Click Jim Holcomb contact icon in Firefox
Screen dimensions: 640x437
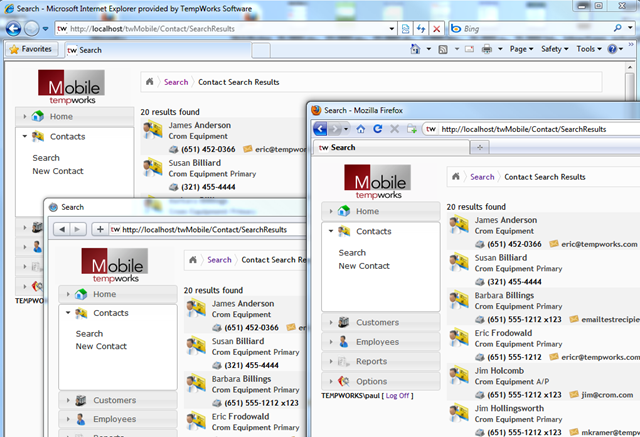coord(459,375)
